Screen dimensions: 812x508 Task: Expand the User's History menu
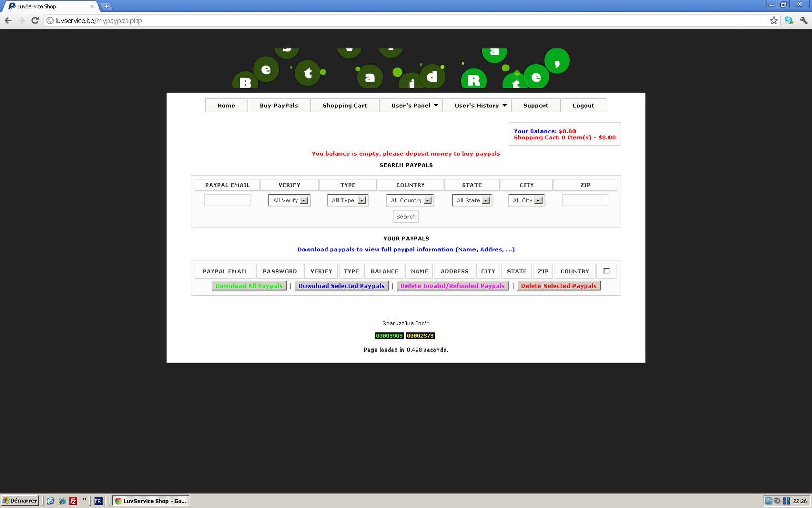(x=477, y=105)
